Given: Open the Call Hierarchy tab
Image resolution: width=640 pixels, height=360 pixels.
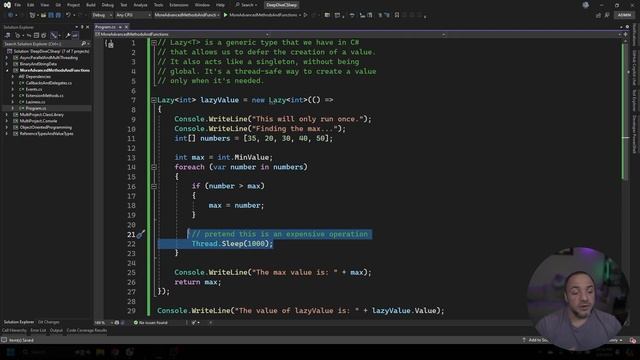Looking at the screenshot, I should coord(14,330).
